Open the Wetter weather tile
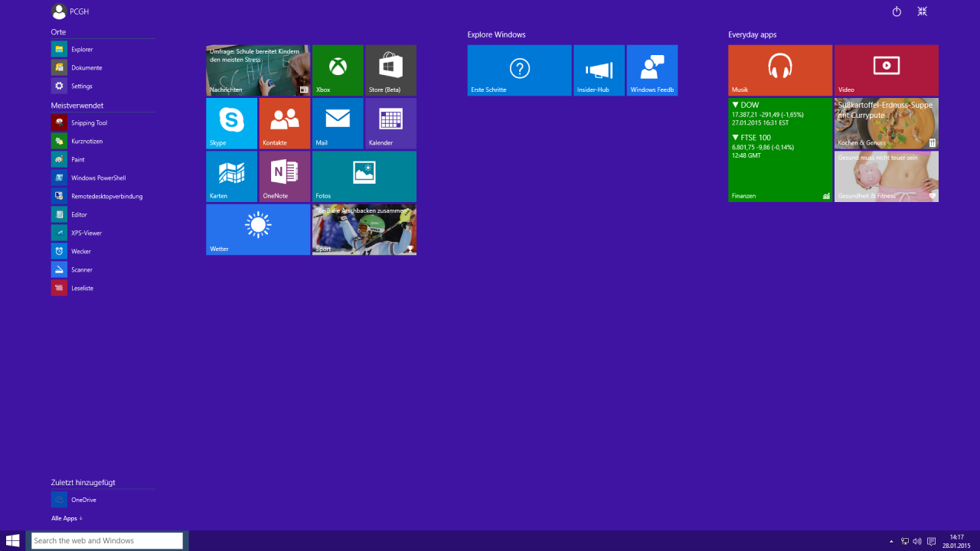This screenshot has width=980, height=551. point(258,229)
